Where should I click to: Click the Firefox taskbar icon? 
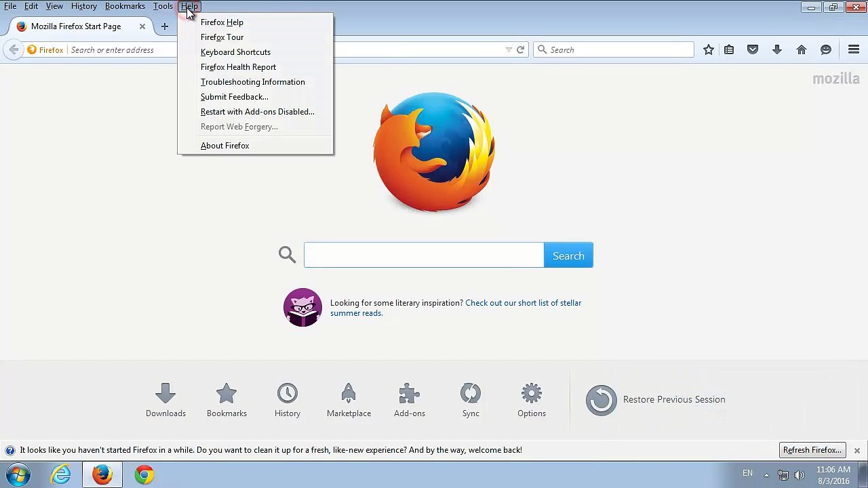coord(102,474)
